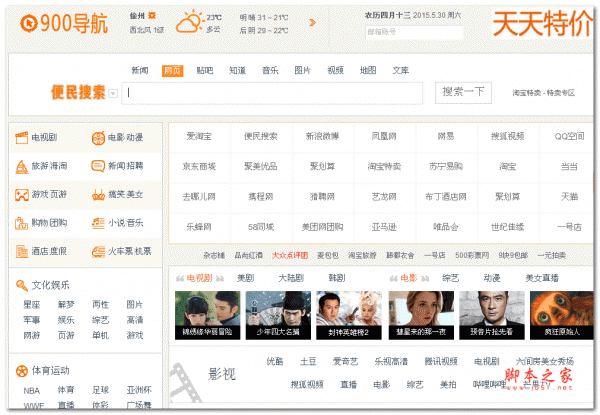Open the 亚马逊 site link
Viewport: 600px width, 415px height.
(384, 227)
